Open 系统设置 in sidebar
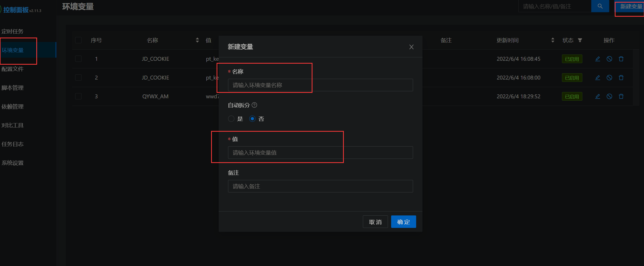 point(13,163)
